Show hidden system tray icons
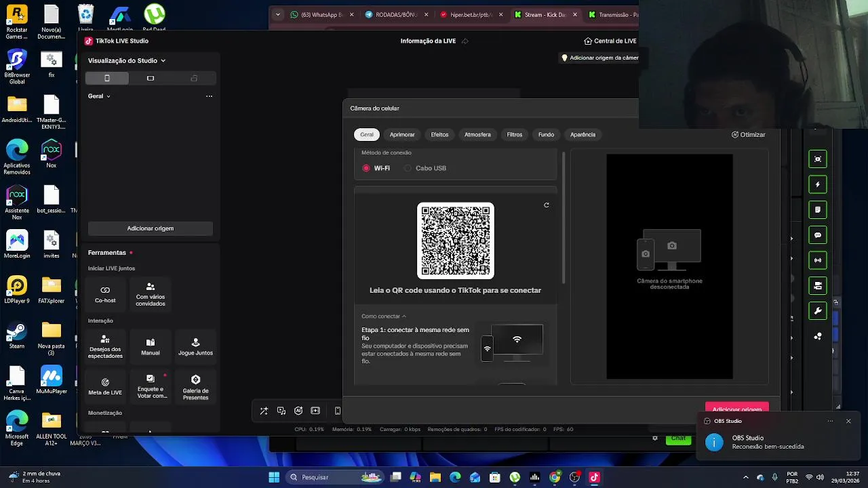 746,477
